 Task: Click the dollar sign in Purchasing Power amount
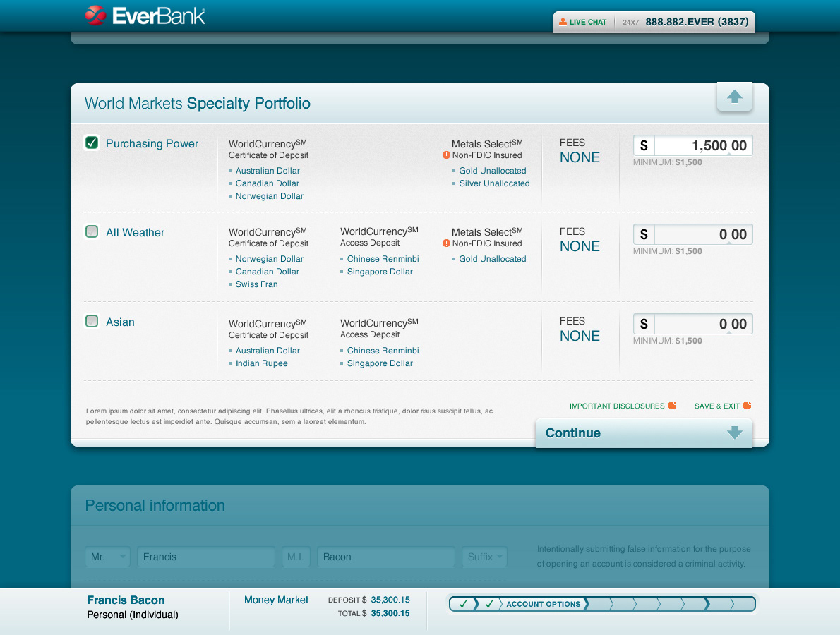coord(644,145)
